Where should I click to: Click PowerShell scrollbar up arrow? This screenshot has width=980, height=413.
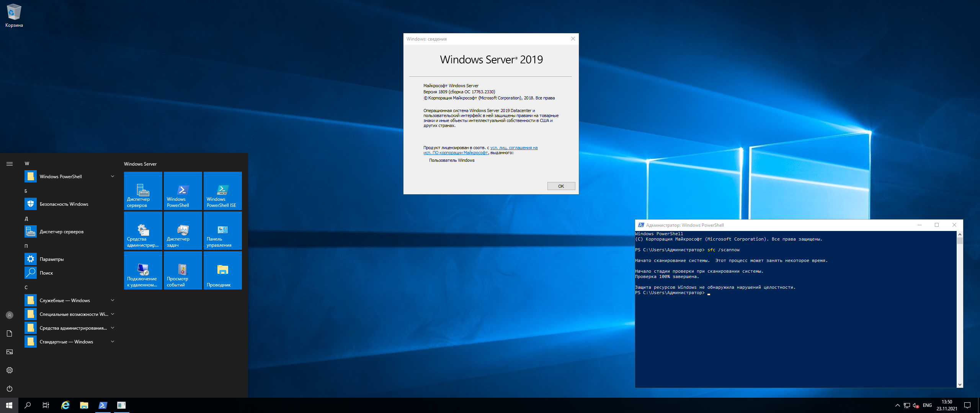point(959,234)
